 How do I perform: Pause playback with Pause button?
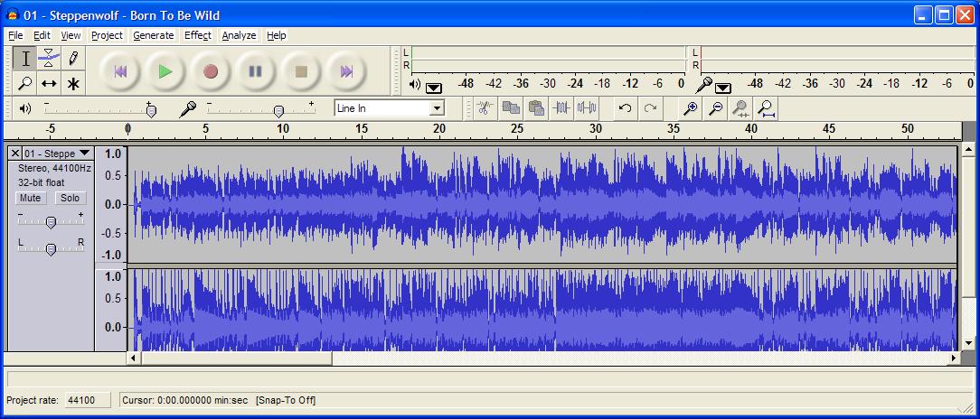pos(256,71)
